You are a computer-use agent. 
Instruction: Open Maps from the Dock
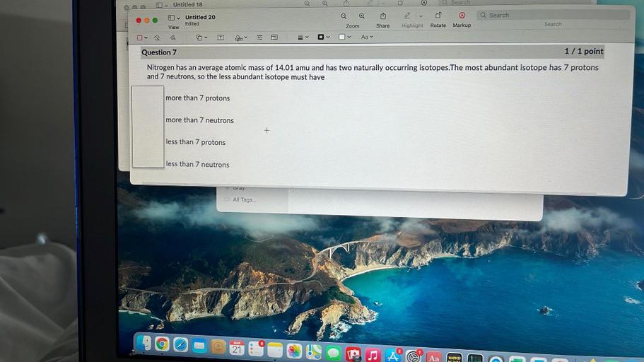313,352
